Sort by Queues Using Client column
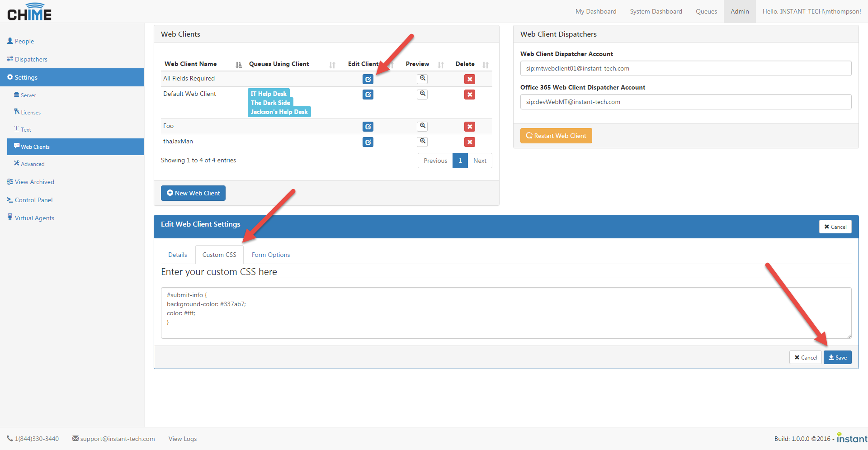Image resolution: width=868 pixels, height=450 pixels. [279, 64]
